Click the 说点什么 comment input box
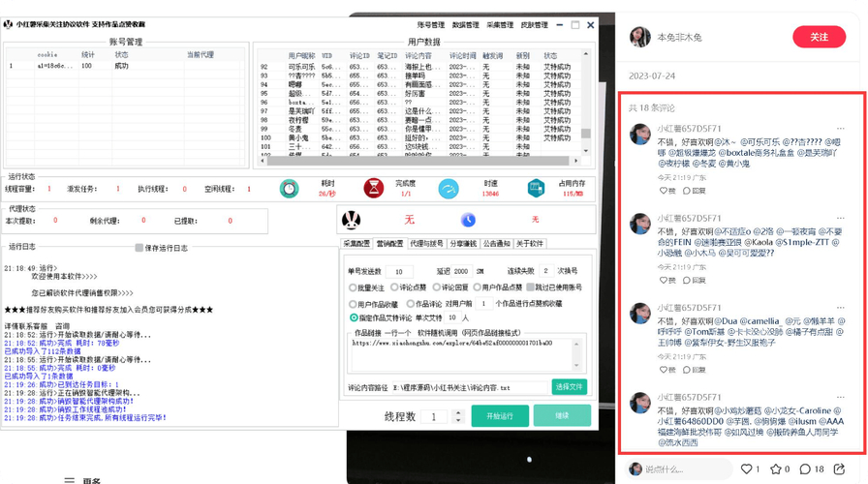 tap(680, 469)
